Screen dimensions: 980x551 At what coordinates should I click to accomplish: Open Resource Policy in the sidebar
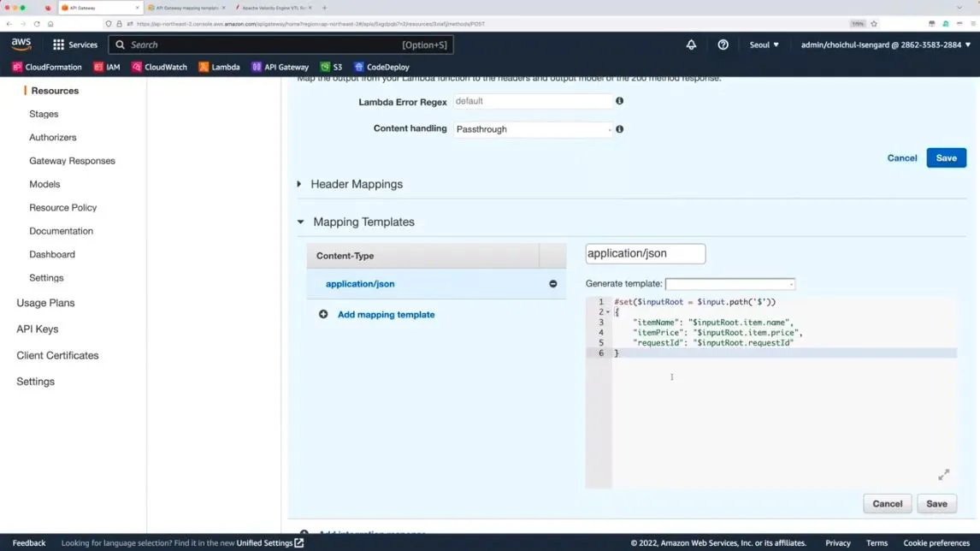click(62, 208)
